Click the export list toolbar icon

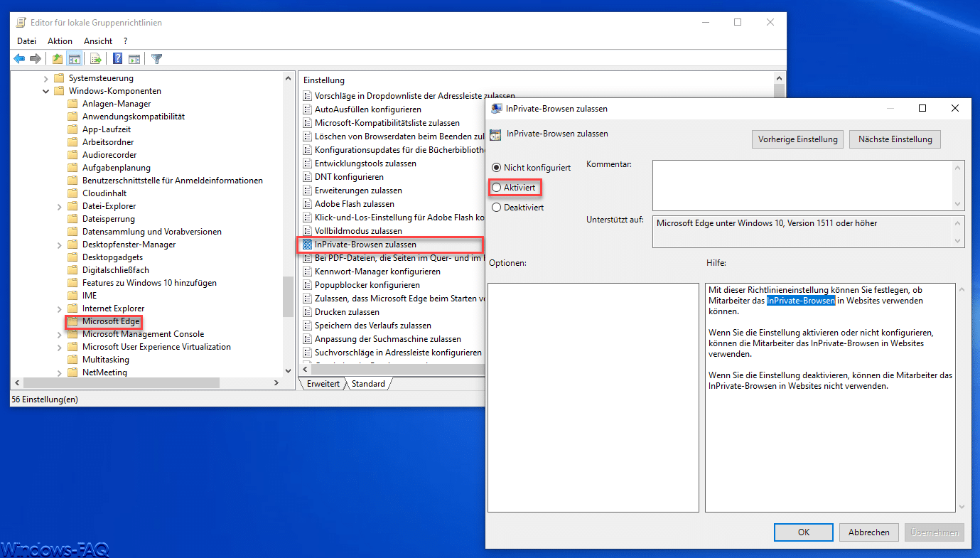pos(96,59)
